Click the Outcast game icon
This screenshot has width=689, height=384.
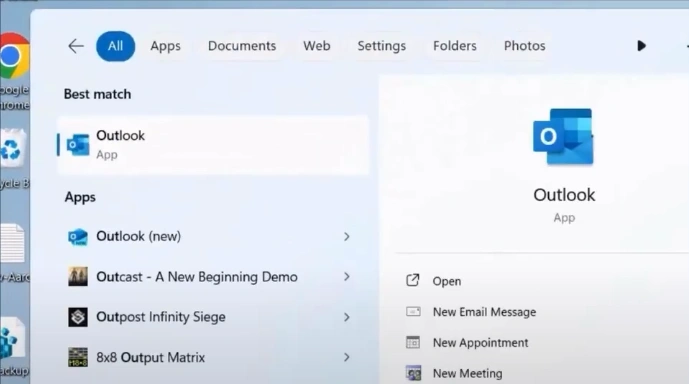[78, 277]
